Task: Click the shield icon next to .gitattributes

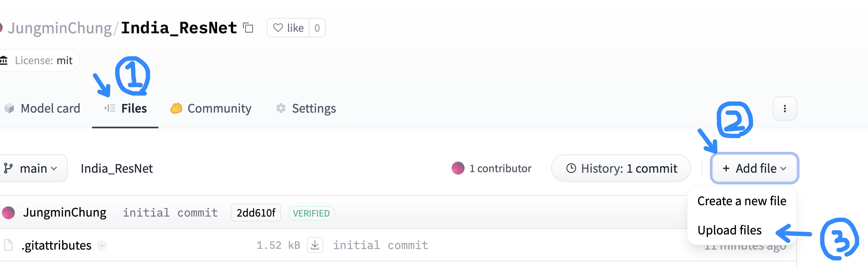Action: 102,246
